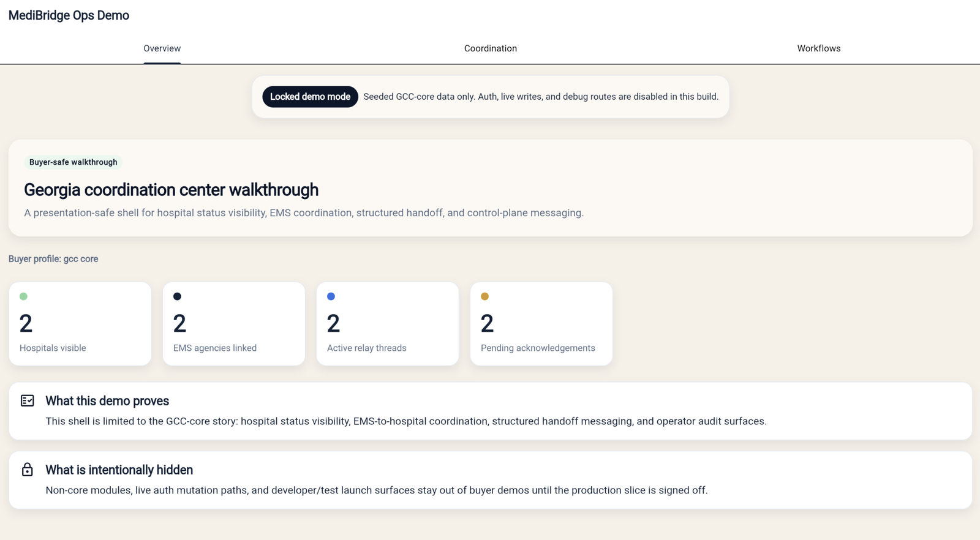Click the "Buyer-safe walkthrough" tag

(x=73, y=162)
